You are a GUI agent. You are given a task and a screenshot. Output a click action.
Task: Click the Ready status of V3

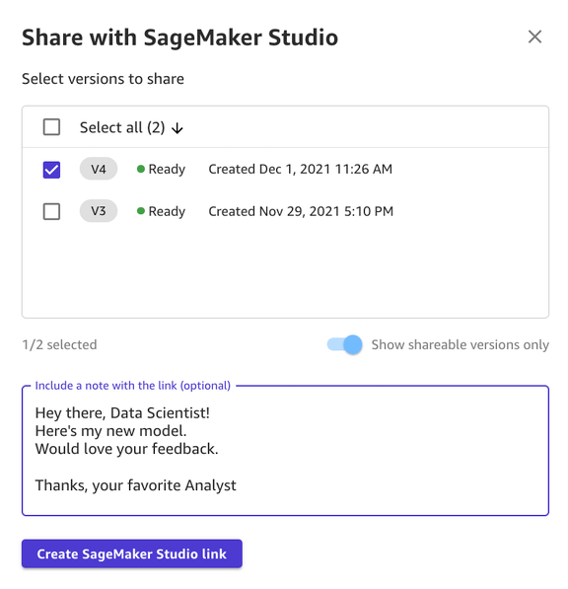161,211
